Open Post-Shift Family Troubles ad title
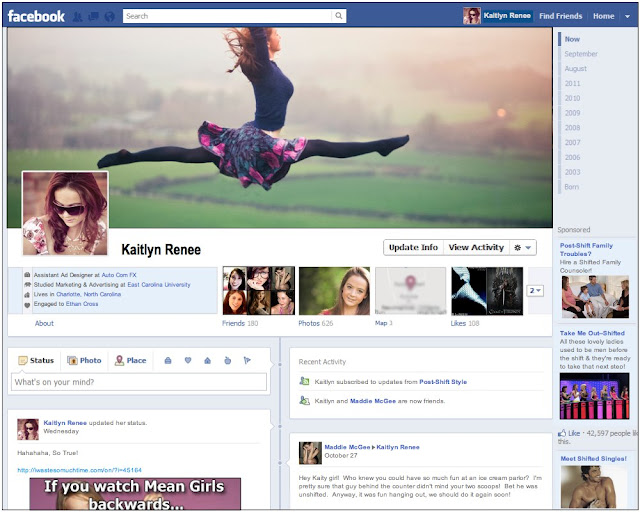This screenshot has height=512, width=640. point(586,249)
